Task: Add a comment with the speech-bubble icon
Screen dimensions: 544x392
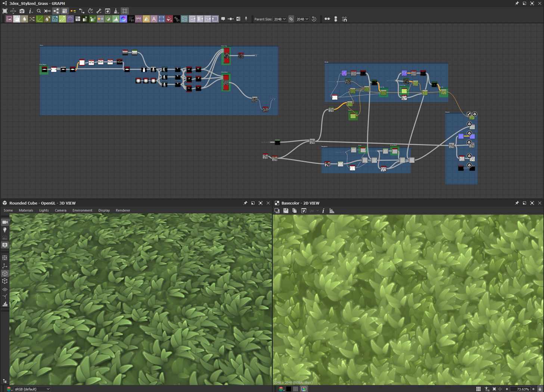Action: 223,19
